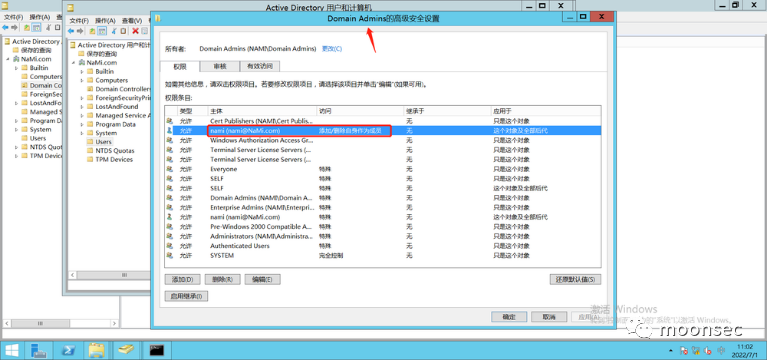Open 文件(F) menu in rearmost window
The width and height of the screenshot is (767, 360).
tap(13, 17)
